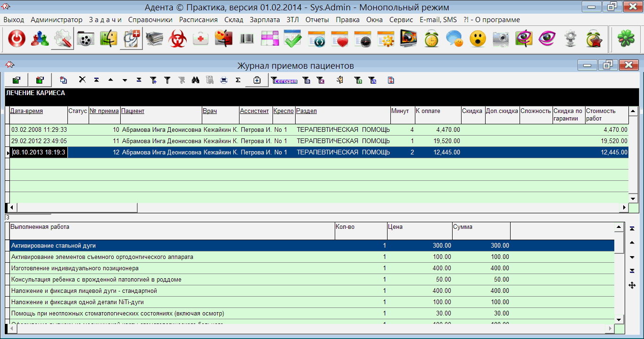The image size is (644, 339).
Task: Click the printer icon in journal toolbar
Action: pos(224,80)
